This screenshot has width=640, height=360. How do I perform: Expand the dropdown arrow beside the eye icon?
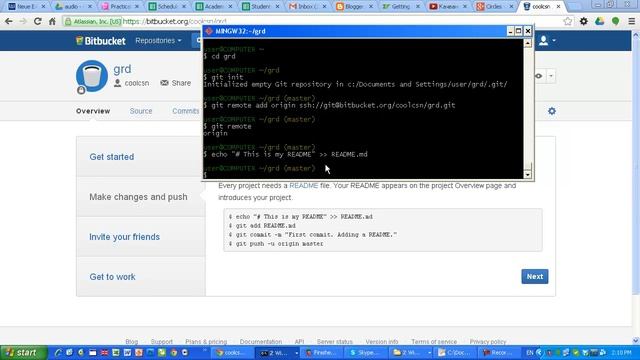(551, 76)
